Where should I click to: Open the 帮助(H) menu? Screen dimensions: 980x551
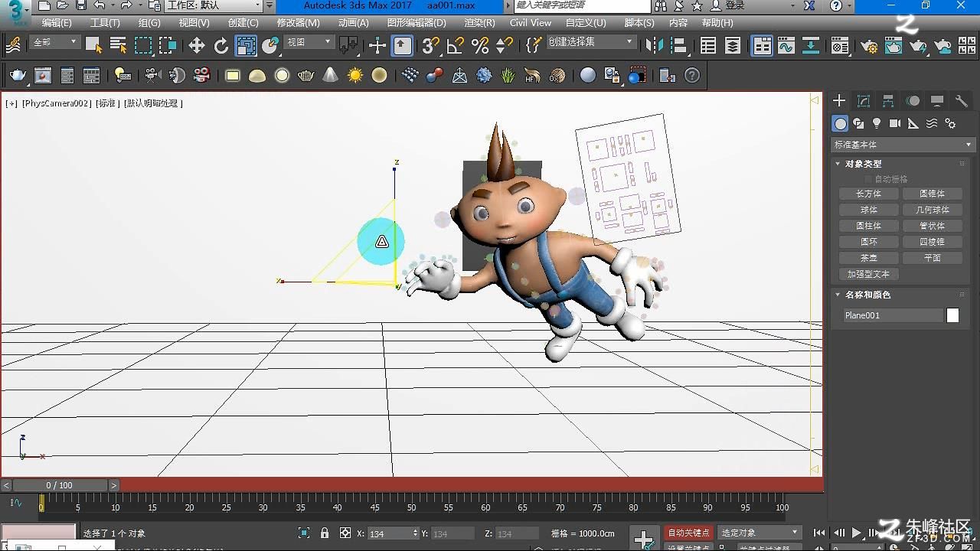click(x=717, y=23)
